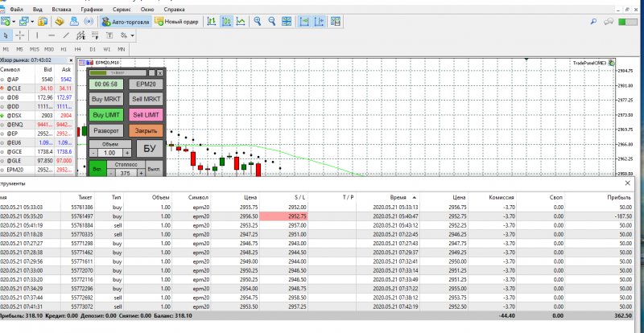
Task: Select the equidistant channel tool
Action: pos(80,35)
